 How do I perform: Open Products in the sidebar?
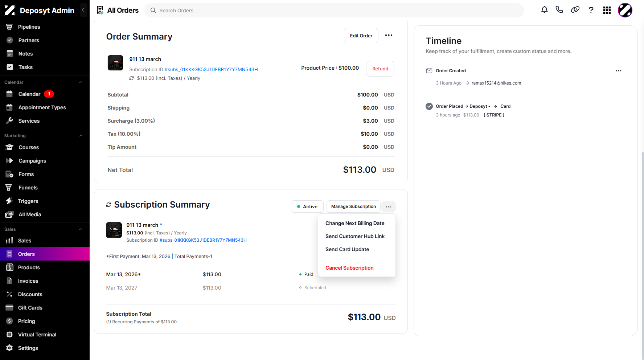[29, 267]
